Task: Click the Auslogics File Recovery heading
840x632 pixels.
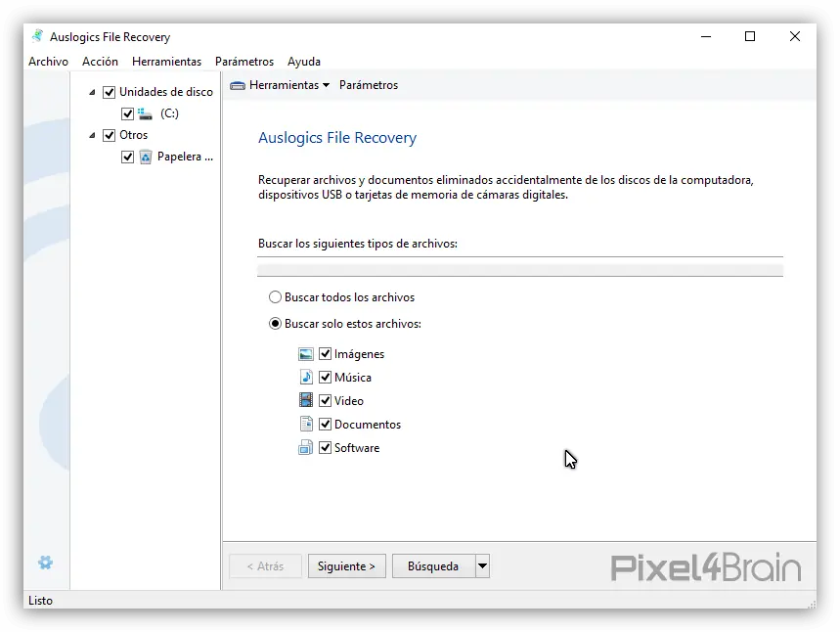Action: 337,138
